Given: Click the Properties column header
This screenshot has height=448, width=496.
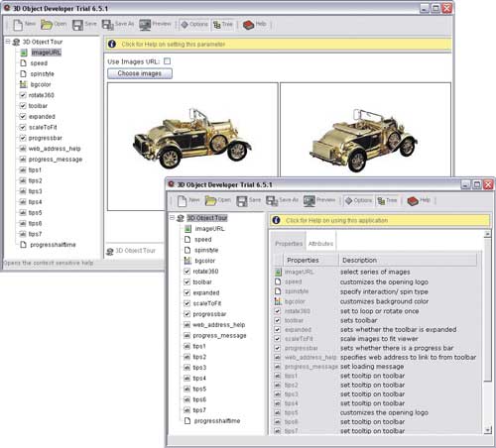Looking at the screenshot, I should pos(310,260).
